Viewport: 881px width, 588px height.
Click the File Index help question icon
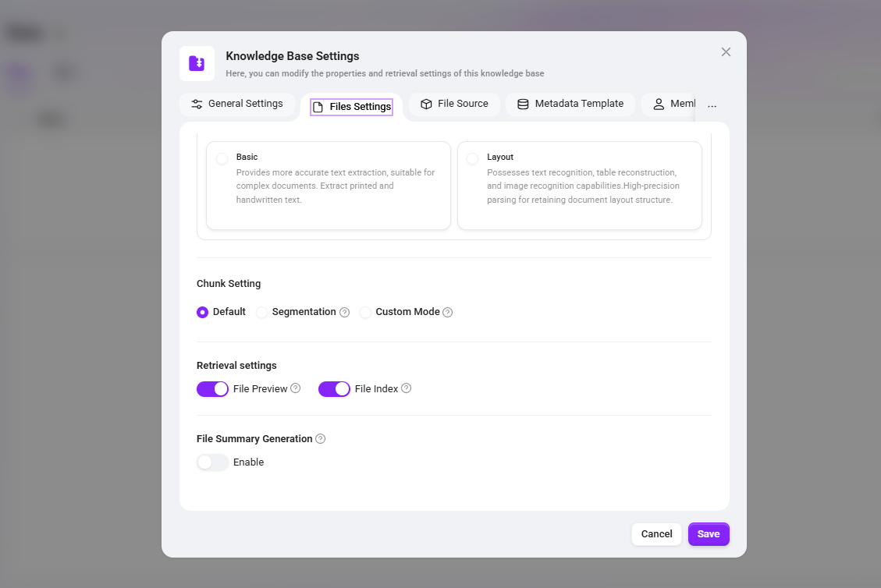[x=407, y=388]
